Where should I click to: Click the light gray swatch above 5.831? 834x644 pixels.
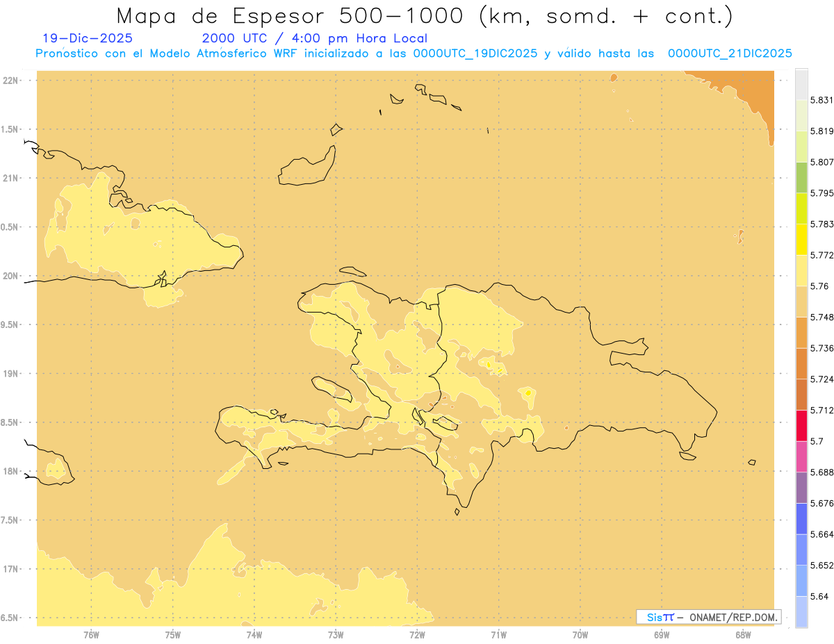801,84
